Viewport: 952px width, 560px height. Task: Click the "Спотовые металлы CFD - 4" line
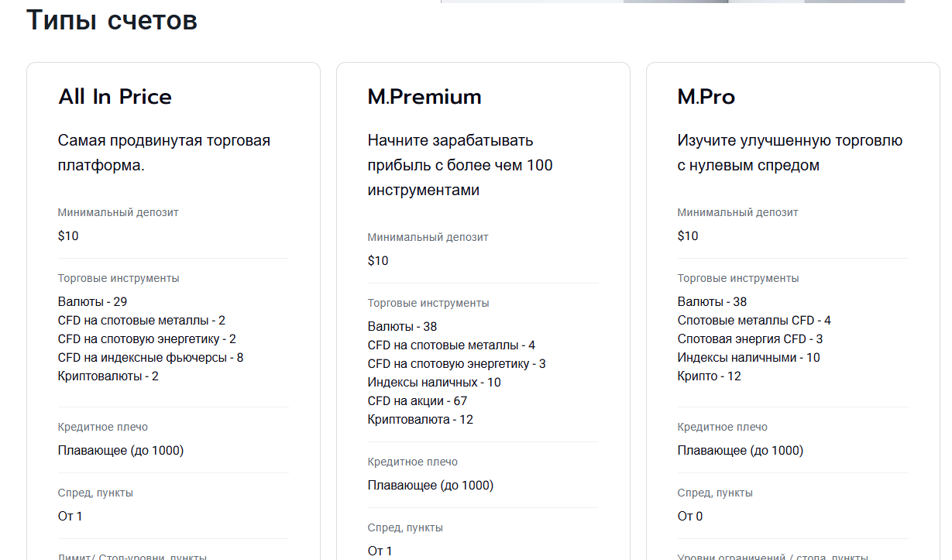[x=754, y=320]
